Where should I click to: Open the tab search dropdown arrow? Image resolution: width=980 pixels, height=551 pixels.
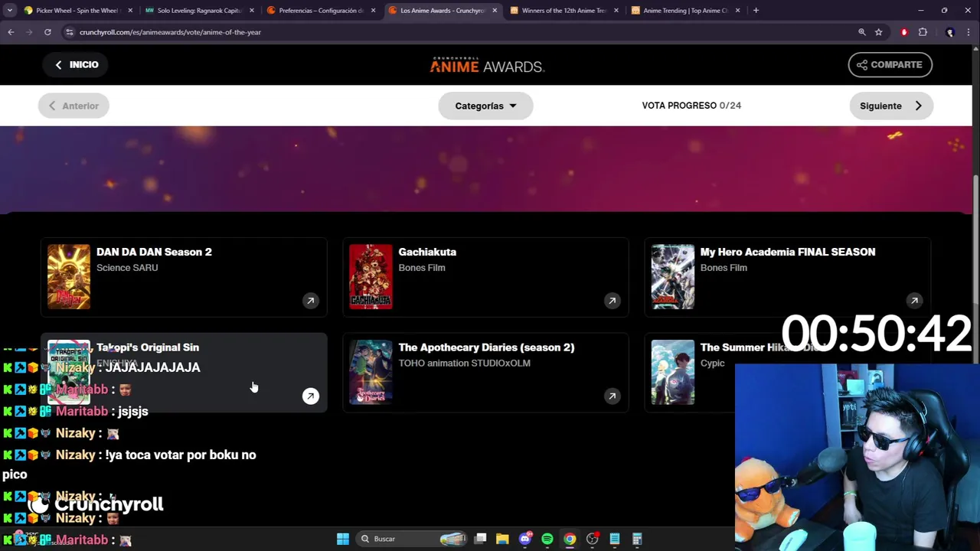[x=10, y=11]
